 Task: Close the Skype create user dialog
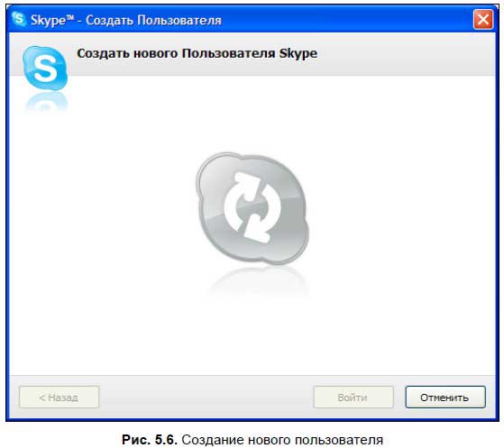pyautogui.click(x=483, y=19)
